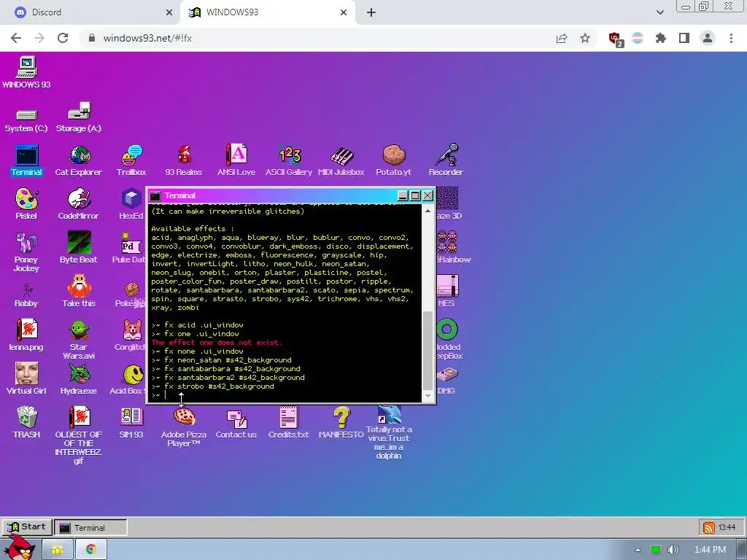This screenshot has height=560, width=747.
Task: Launch Virtual Girl desktop icon
Action: click(x=27, y=379)
